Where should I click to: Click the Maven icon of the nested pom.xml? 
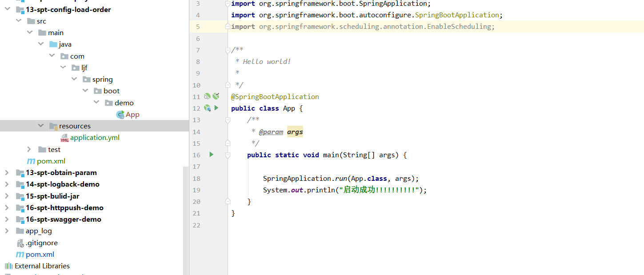pyautogui.click(x=31, y=161)
